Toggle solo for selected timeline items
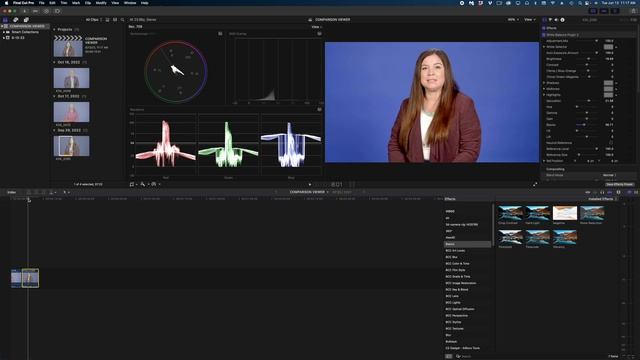The width and height of the screenshot is (640, 360). coord(602,192)
